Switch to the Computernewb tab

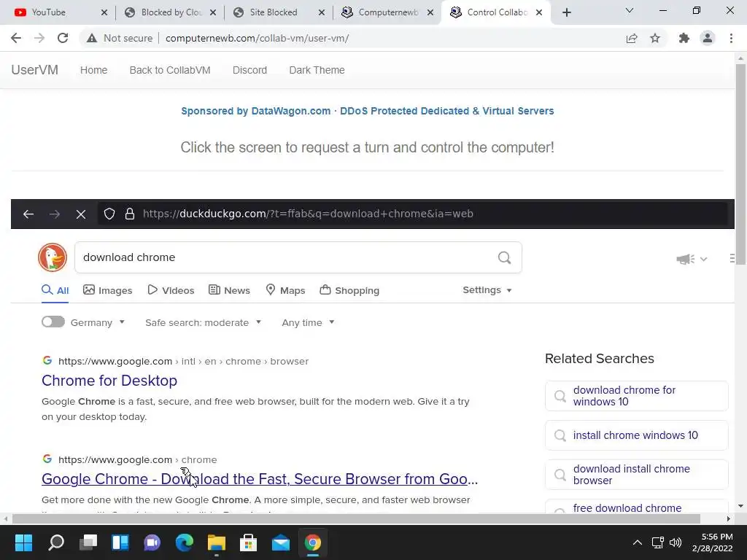coord(386,12)
